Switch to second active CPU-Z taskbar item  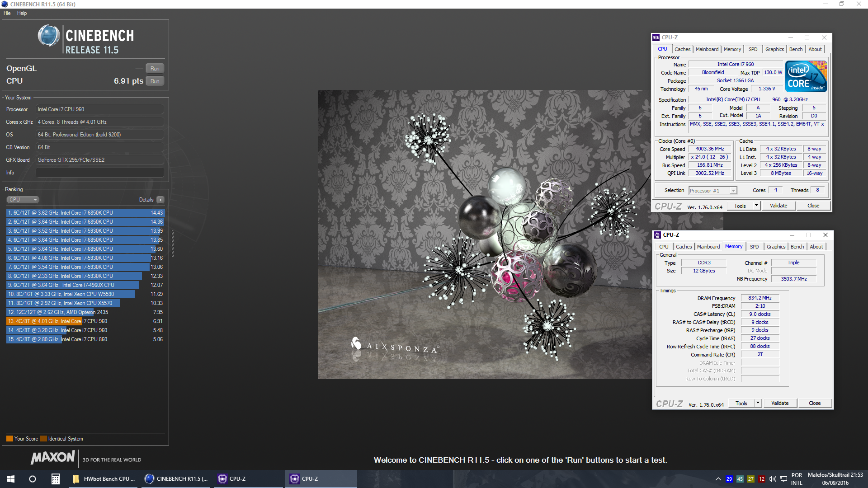pos(321,479)
